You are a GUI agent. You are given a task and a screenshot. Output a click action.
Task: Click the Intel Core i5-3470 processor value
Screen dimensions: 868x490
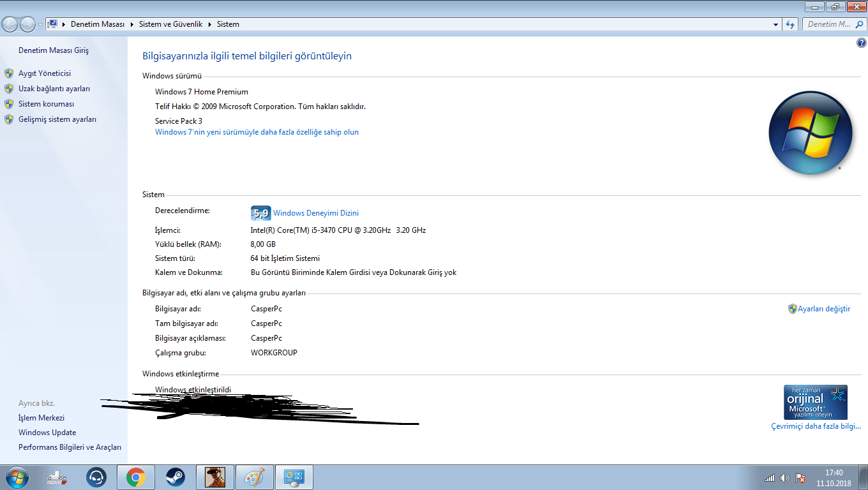pos(338,230)
